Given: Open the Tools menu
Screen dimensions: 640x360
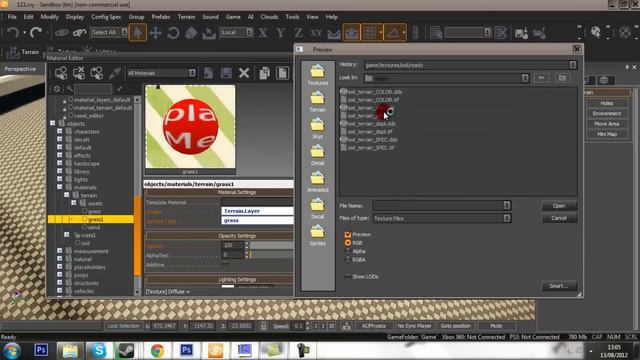Looking at the screenshot, I should (292, 17).
